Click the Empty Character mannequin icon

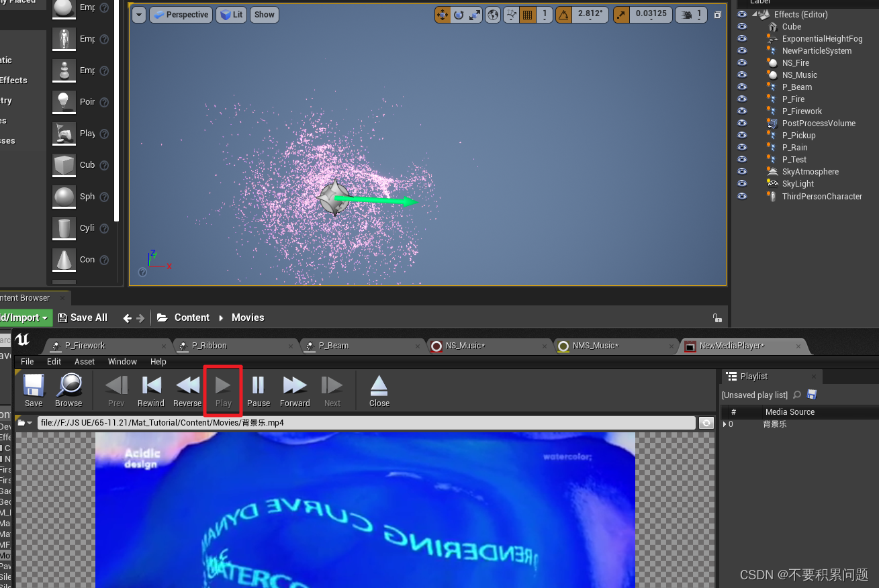coord(64,38)
